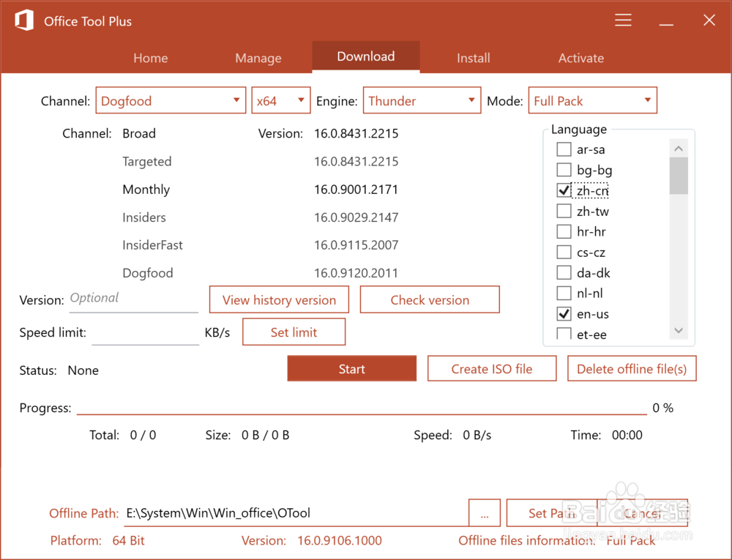Browse for path with the ... button
This screenshot has height=560, width=732.
pos(485,513)
